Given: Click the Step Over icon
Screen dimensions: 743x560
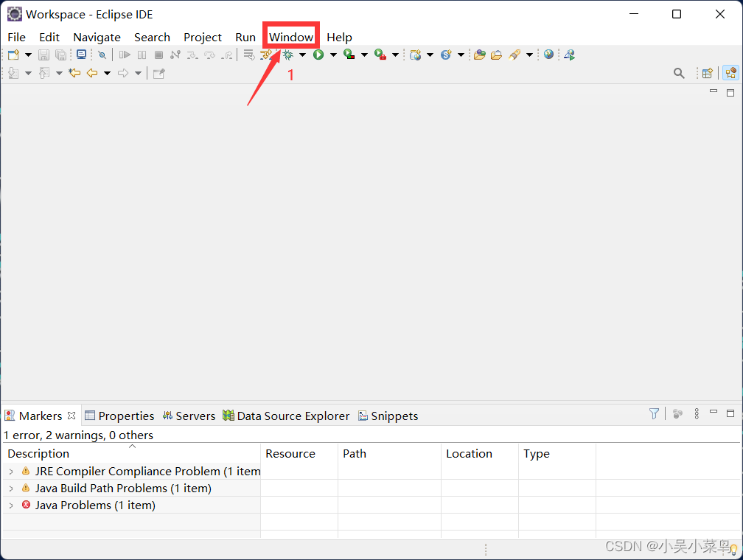Looking at the screenshot, I should pyautogui.click(x=209, y=55).
